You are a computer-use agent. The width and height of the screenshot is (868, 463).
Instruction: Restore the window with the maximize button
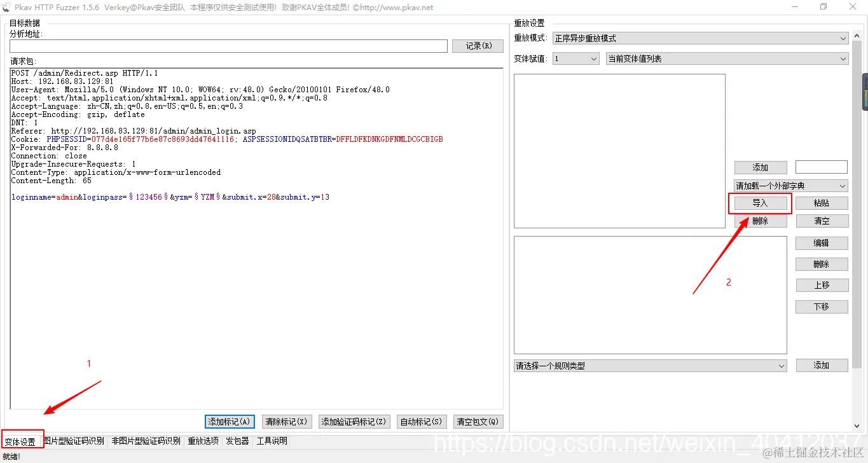pos(823,7)
